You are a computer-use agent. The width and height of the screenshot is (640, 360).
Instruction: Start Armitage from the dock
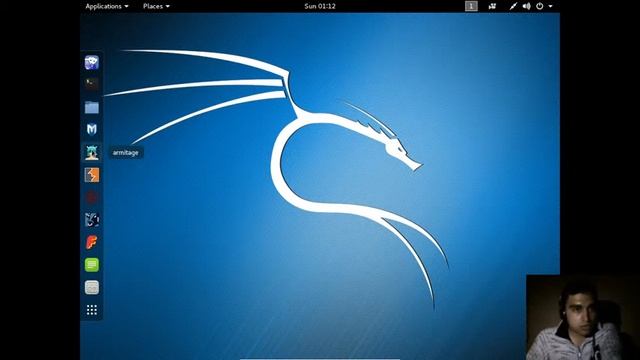[x=91, y=152]
